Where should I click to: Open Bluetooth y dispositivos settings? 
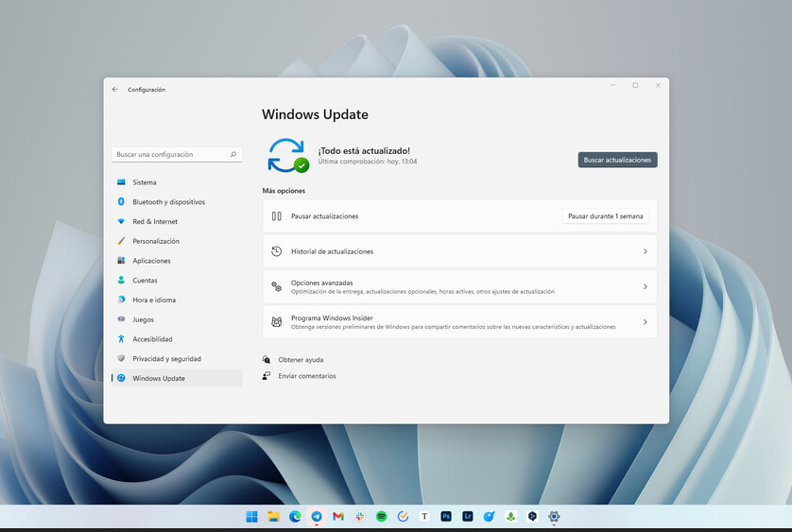pos(177,201)
